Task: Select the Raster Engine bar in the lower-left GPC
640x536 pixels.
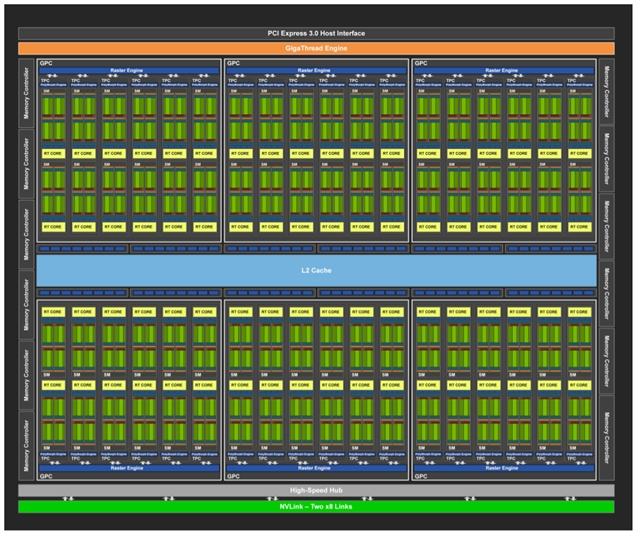Action: 129,468
